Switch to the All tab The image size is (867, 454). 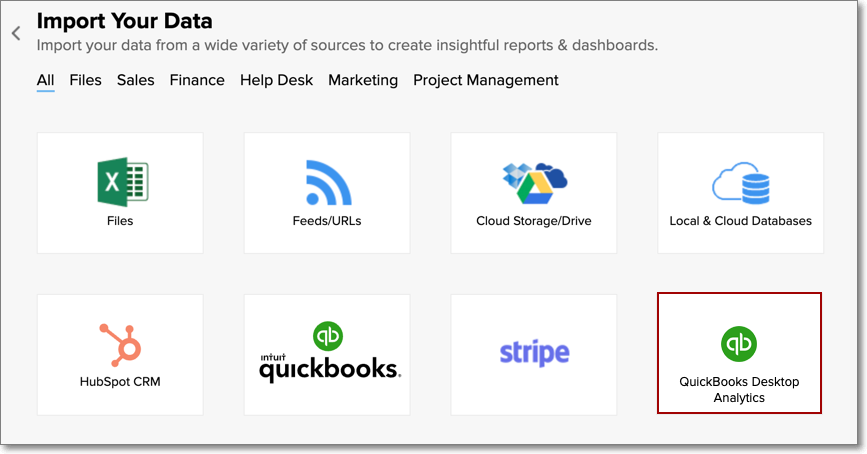point(45,80)
